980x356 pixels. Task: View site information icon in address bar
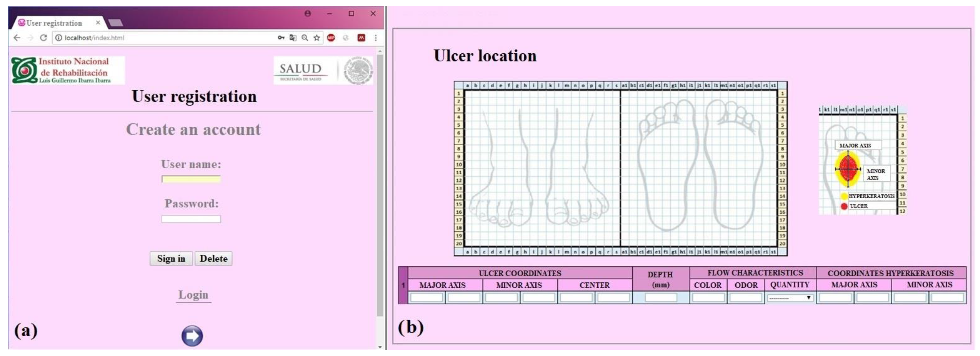[59, 38]
